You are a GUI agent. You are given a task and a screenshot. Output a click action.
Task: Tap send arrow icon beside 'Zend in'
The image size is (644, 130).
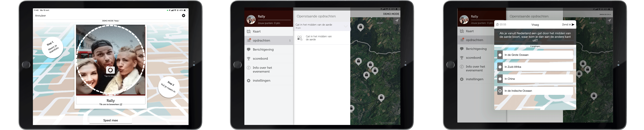[x=573, y=25]
